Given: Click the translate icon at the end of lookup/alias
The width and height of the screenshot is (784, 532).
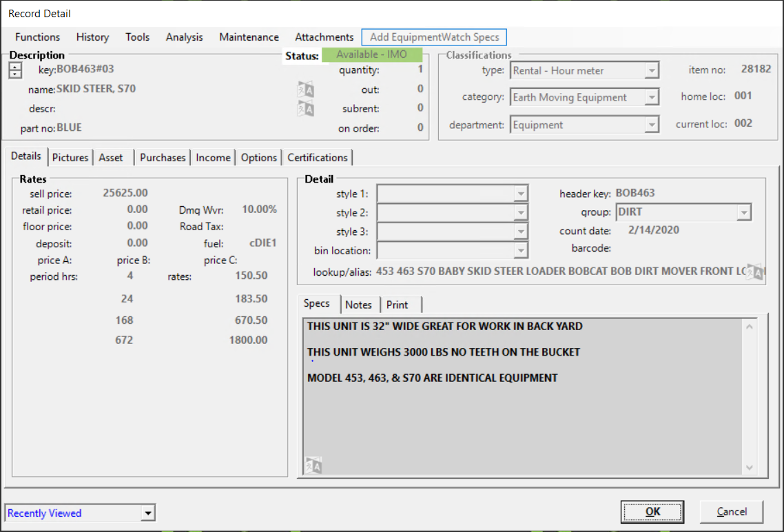Looking at the screenshot, I should pyautogui.click(x=755, y=272).
